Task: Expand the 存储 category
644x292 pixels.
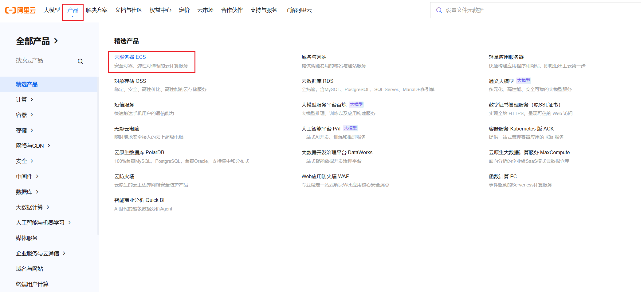Action: click(24, 130)
